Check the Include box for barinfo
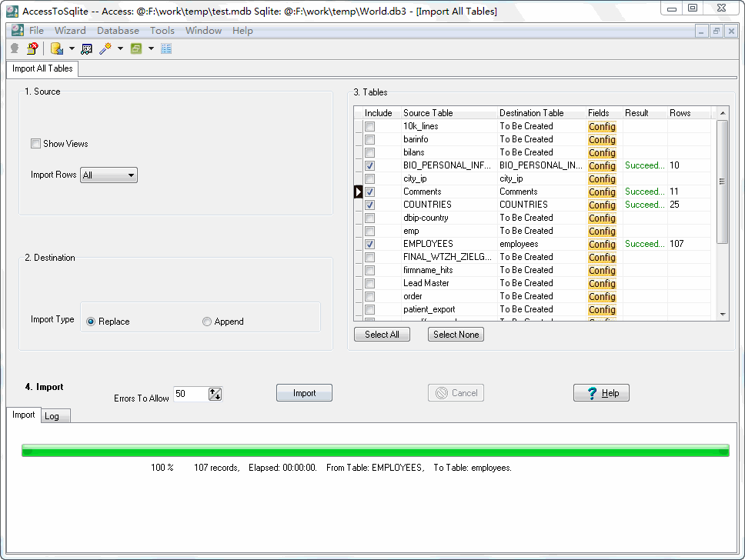The height and width of the screenshot is (560, 745). (369, 140)
